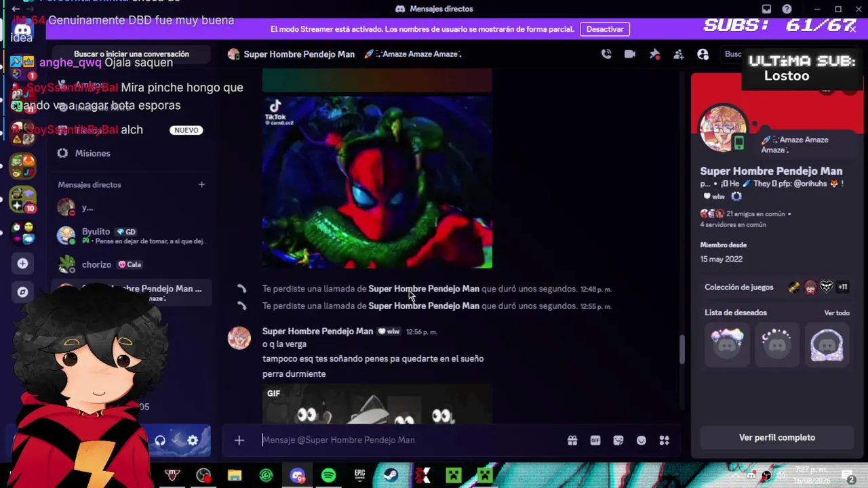The image size is (868, 488).
Task: Open pinned messages
Action: 654,54
